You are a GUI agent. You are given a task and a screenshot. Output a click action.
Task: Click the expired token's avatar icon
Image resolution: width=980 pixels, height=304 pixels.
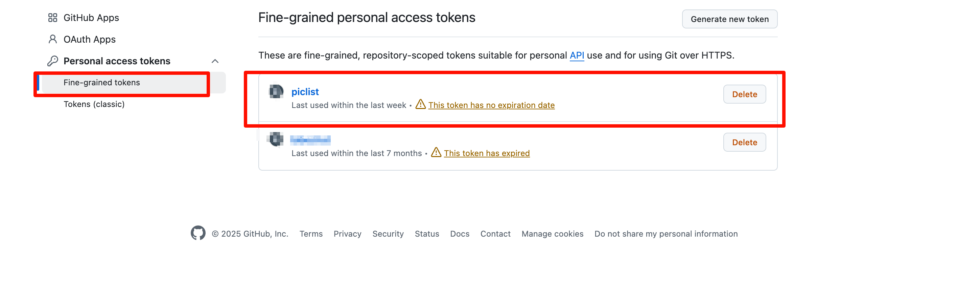tap(276, 139)
